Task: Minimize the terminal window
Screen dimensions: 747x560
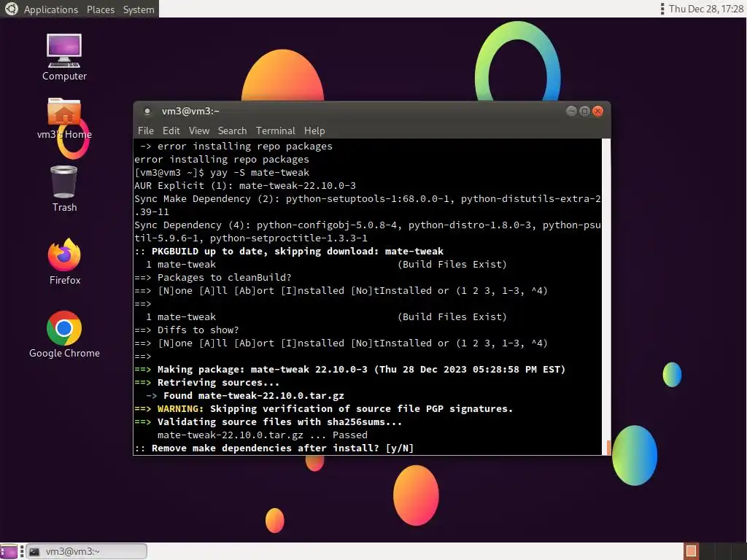Action: point(571,111)
